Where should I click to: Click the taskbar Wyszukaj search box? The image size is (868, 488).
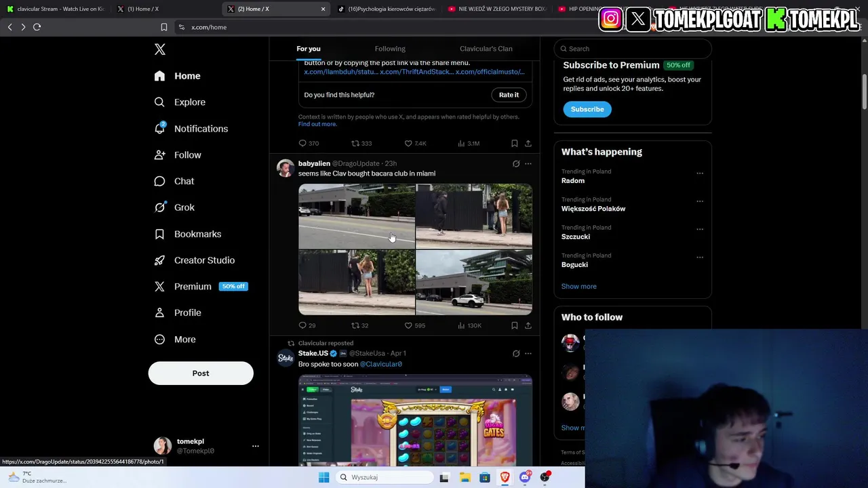[x=385, y=477]
